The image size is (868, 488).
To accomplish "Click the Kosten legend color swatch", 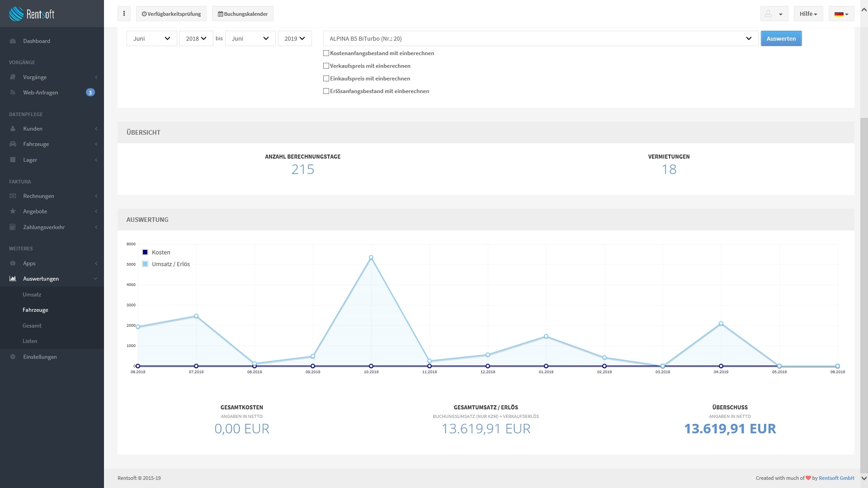I will click(145, 252).
